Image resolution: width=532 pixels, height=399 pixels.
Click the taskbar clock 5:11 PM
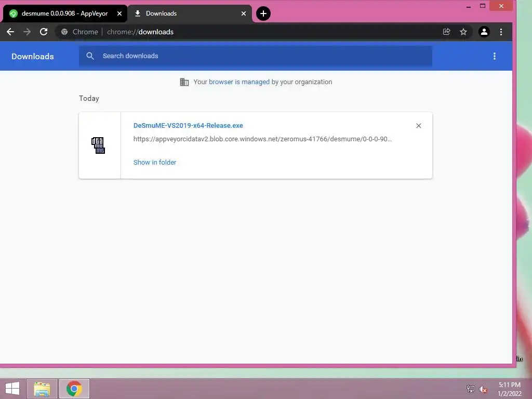pos(509,385)
